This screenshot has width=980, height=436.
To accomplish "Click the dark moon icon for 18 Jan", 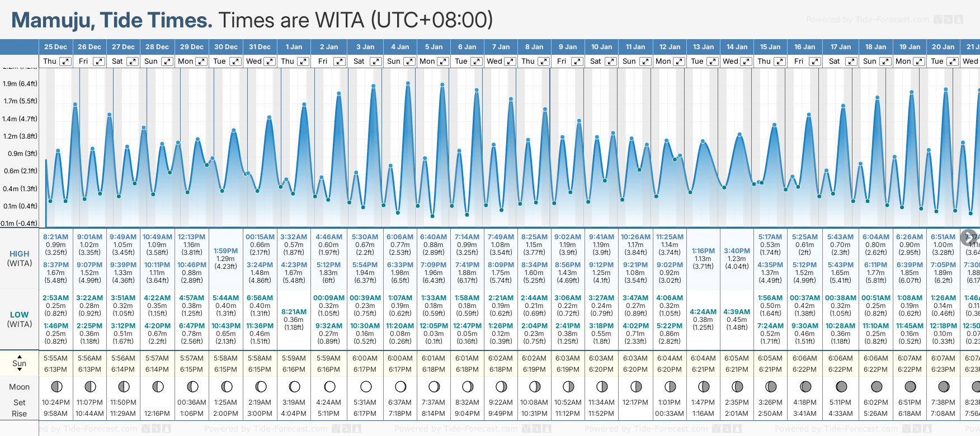I will [x=876, y=386].
